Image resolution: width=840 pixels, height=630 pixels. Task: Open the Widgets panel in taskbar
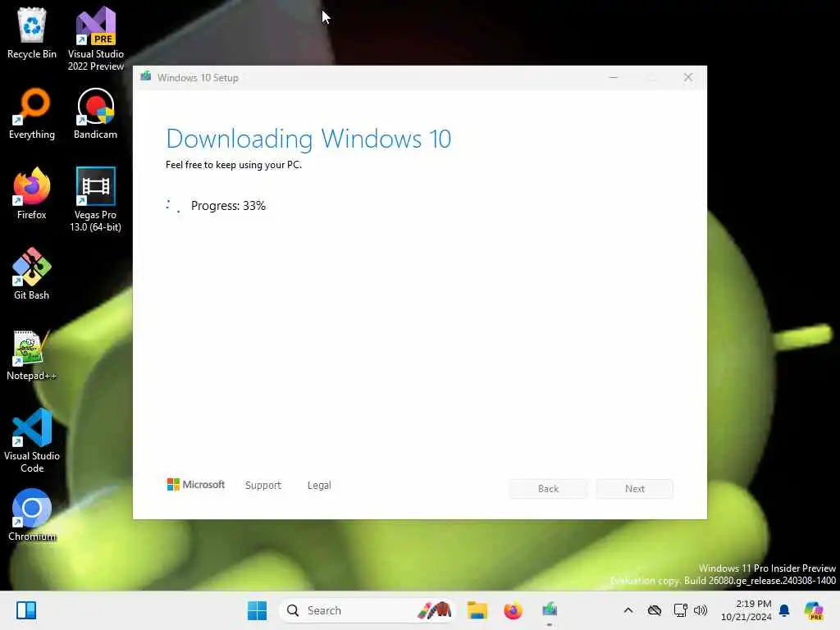click(25, 610)
